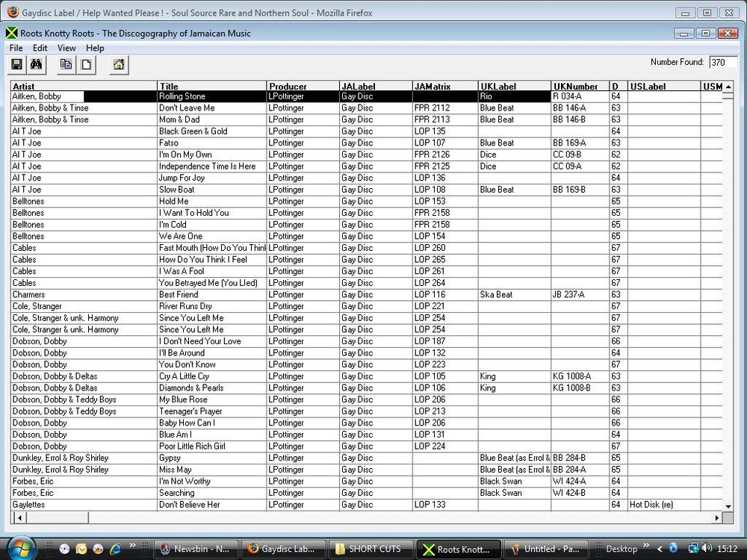This screenshot has width=747, height=560.
Task: Click the Firefox icon in the outer title bar
Action: tap(13, 13)
